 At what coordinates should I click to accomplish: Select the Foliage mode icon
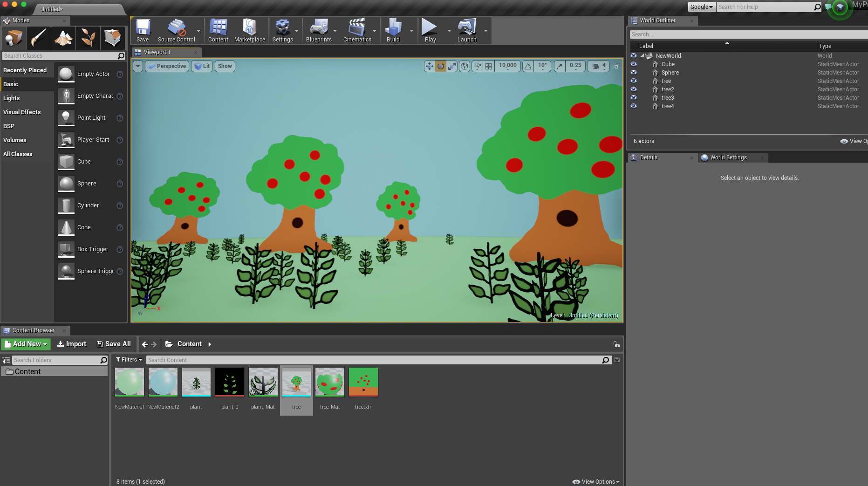88,38
